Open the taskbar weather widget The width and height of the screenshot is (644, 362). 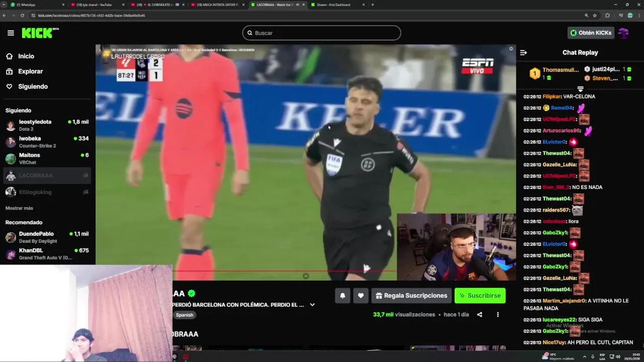click(x=559, y=356)
